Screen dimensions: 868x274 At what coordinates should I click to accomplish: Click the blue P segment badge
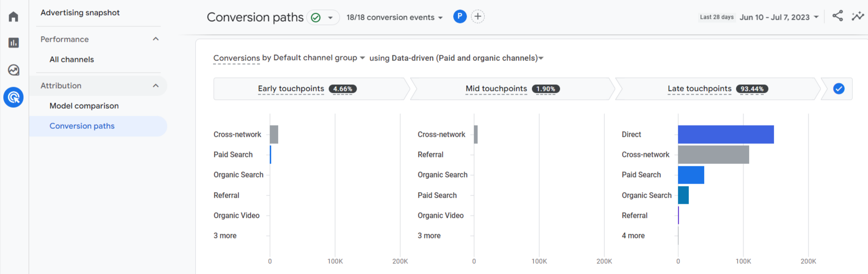[x=460, y=17]
